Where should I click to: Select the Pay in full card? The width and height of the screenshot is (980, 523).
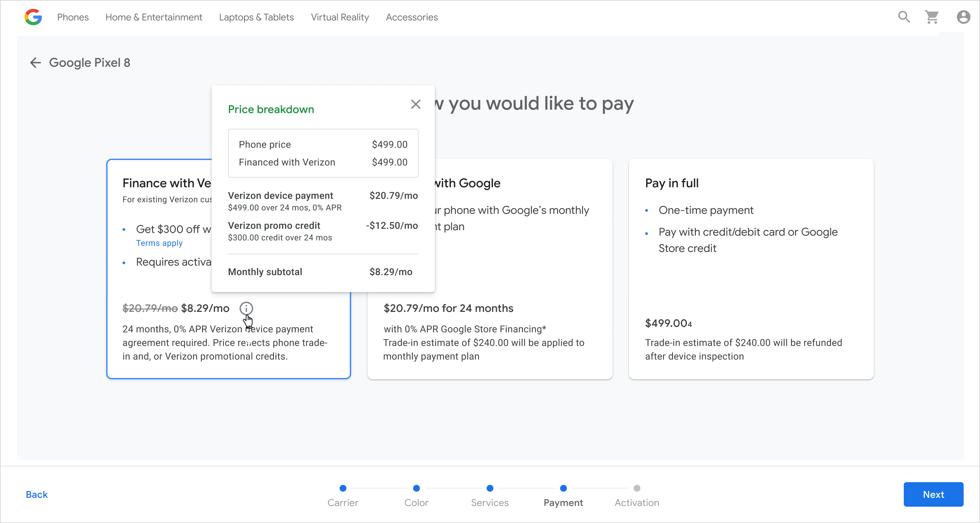pyautogui.click(x=751, y=269)
